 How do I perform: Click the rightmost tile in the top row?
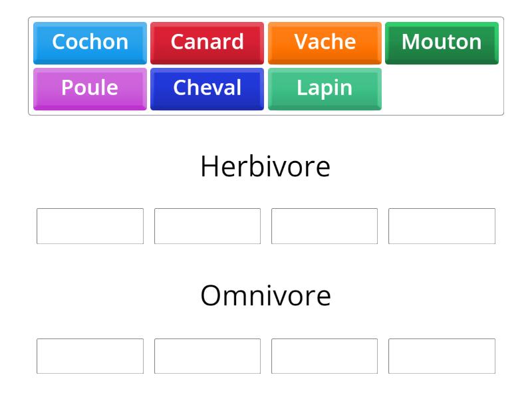click(x=441, y=42)
